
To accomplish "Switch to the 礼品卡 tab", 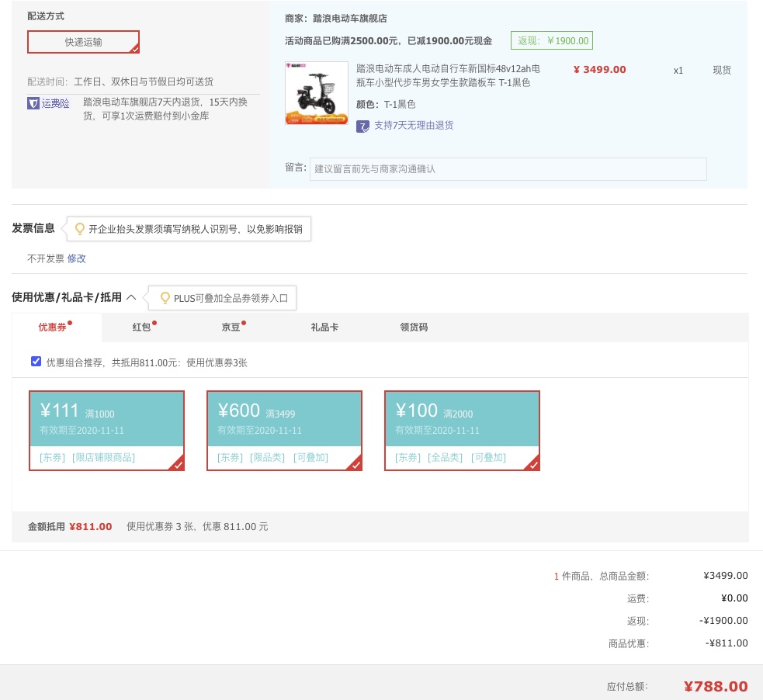I will click(x=324, y=327).
